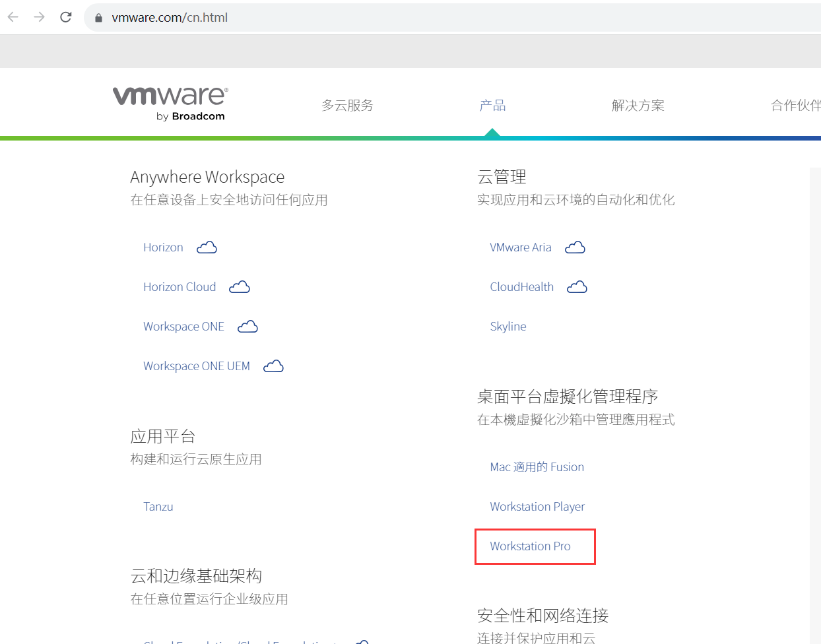Reload the page with refresh icon
Viewport: 821px width, 644px height.
tap(65, 17)
